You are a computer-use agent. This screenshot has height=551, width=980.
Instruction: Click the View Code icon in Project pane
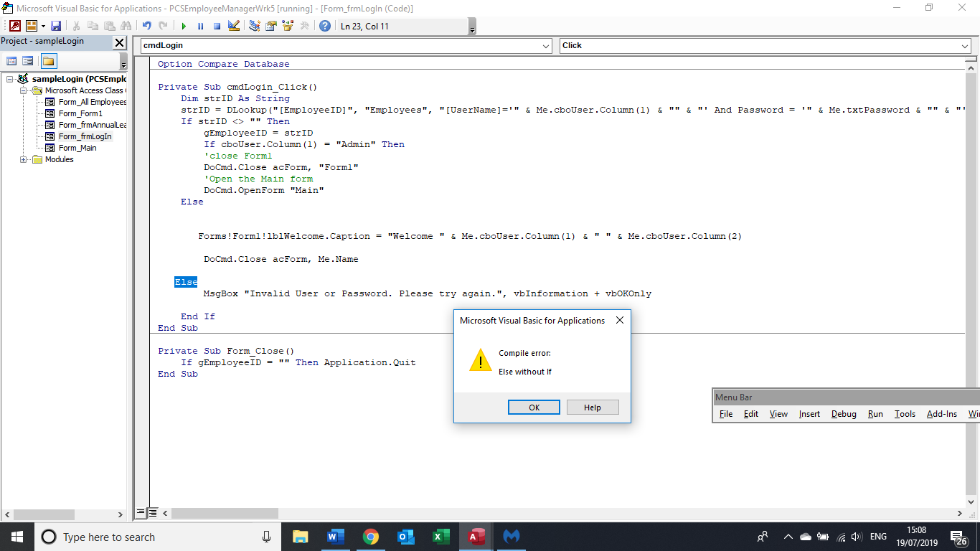pos(12,61)
